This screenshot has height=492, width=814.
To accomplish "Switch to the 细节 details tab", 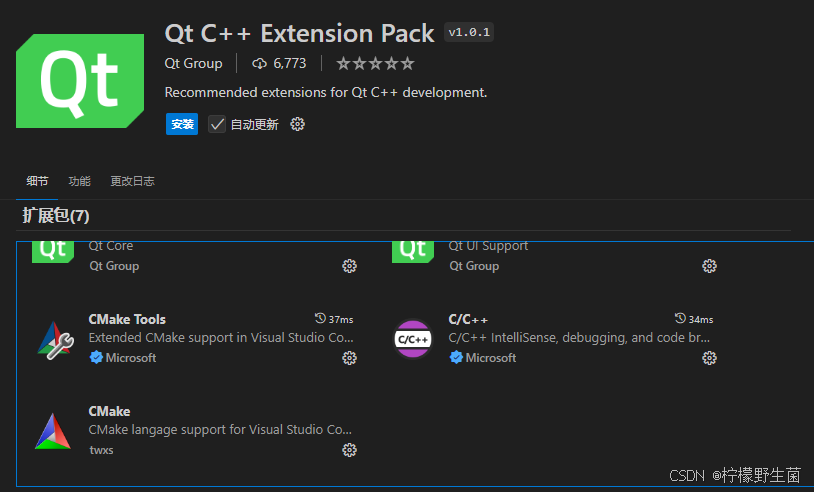I will click(x=37, y=181).
